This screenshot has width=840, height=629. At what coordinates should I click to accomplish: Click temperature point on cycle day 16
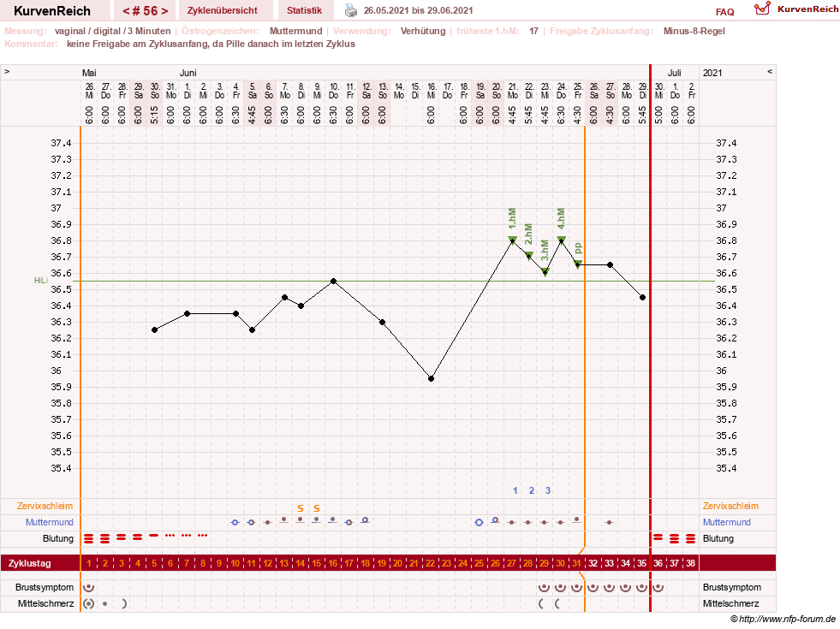(334, 281)
